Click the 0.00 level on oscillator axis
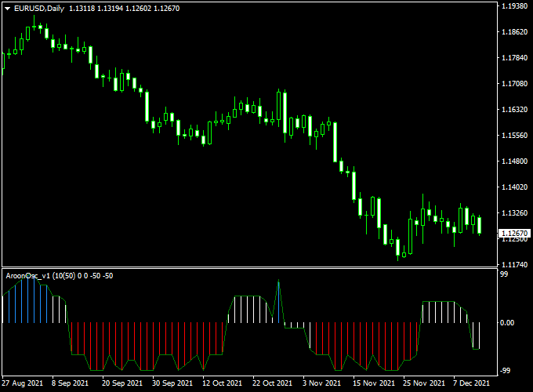 coord(508,322)
